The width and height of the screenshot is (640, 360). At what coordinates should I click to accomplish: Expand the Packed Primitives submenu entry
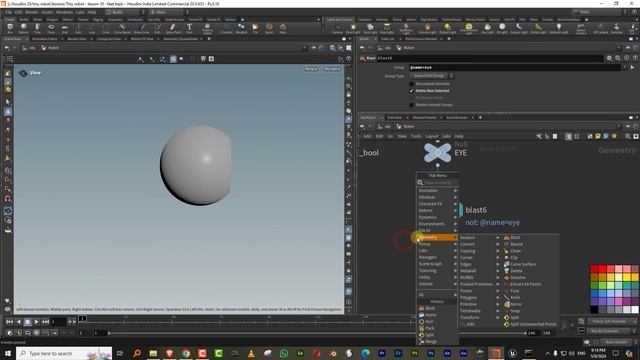point(480,284)
